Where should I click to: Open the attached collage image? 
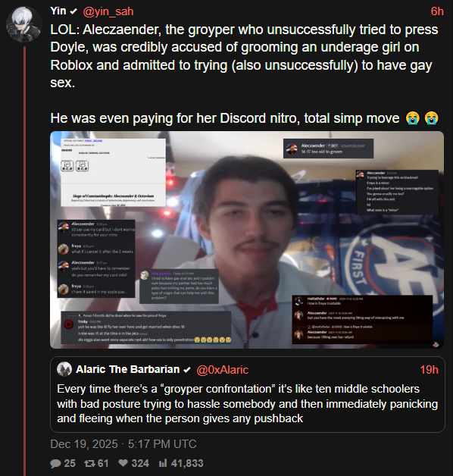[247, 240]
